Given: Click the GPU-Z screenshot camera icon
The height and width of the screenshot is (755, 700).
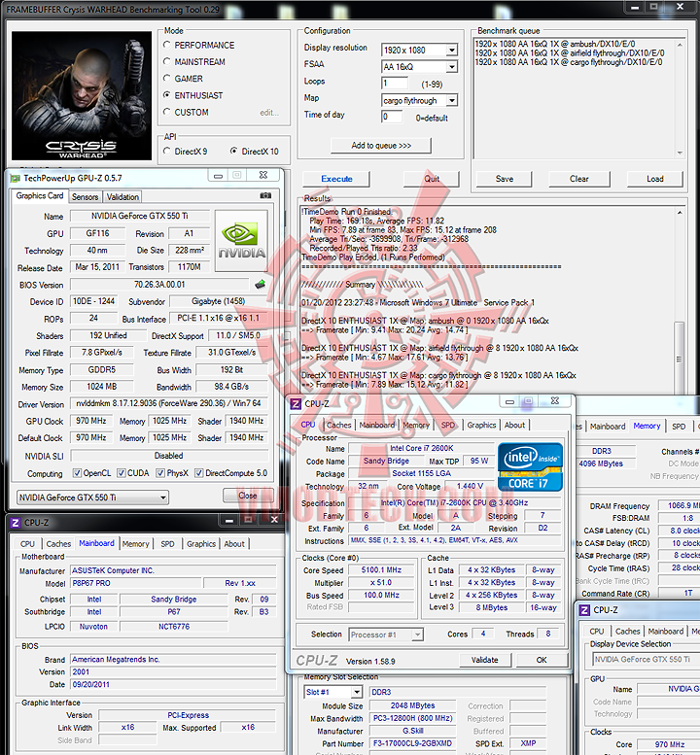Looking at the screenshot, I should click(265, 195).
